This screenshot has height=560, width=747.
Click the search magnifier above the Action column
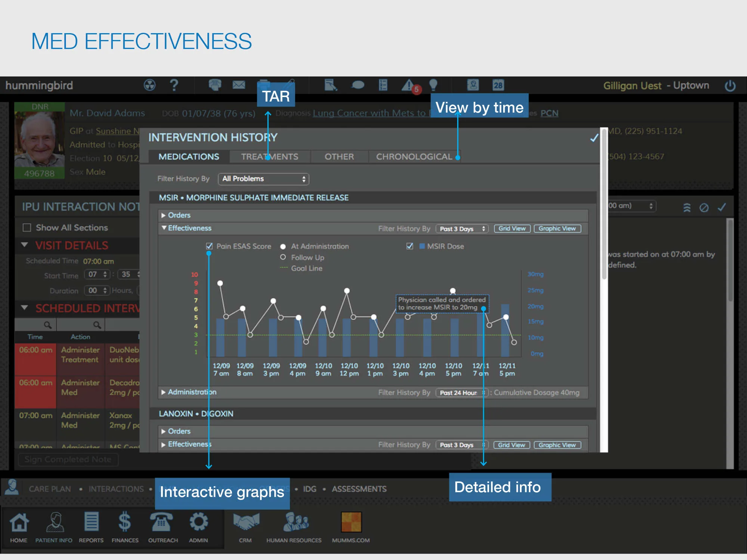point(97,325)
